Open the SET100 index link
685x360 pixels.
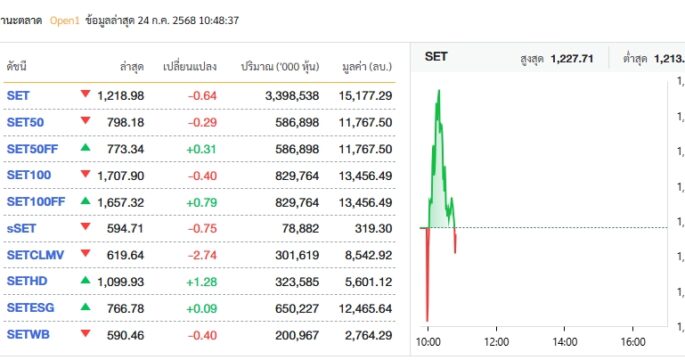pyautogui.click(x=28, y=175)
